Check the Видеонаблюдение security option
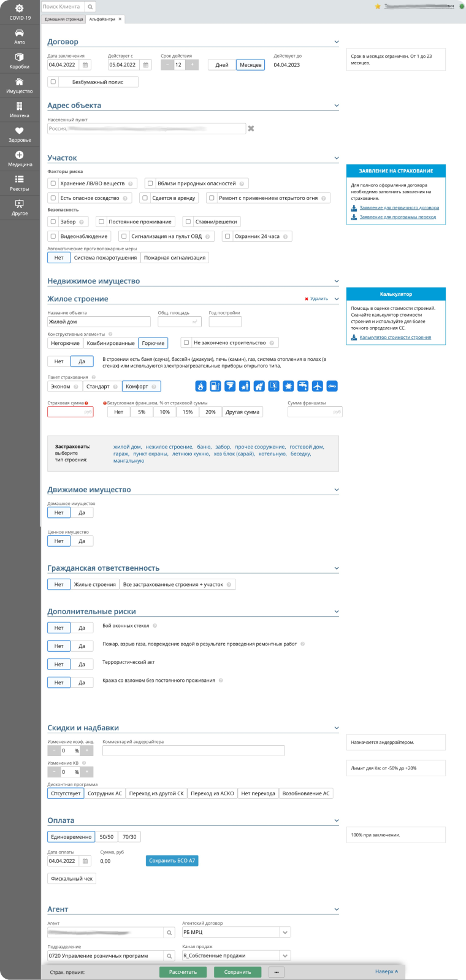The height and width of the screenshot is (980, 466). 54,236
